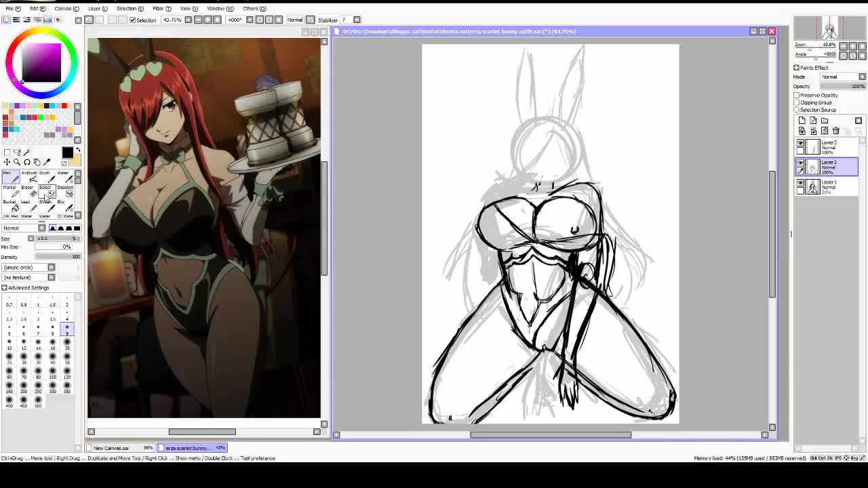Delete the selected layer with trash icon
This screenshot has width=868, height=488.
(835, 131)
